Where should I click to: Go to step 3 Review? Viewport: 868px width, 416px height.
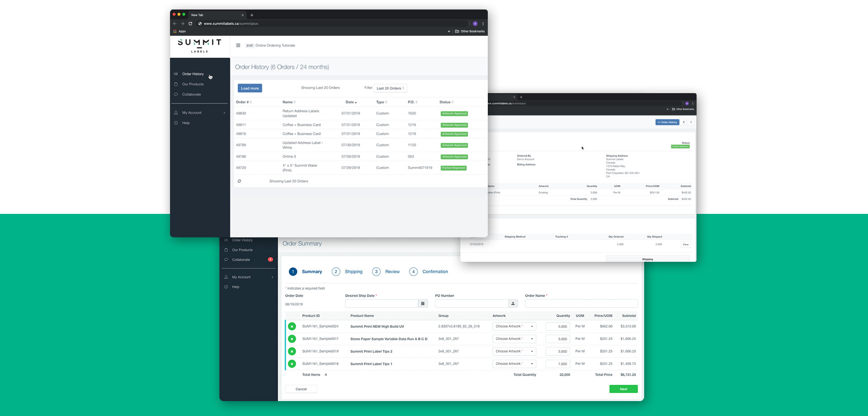click(x=386, y=272)
